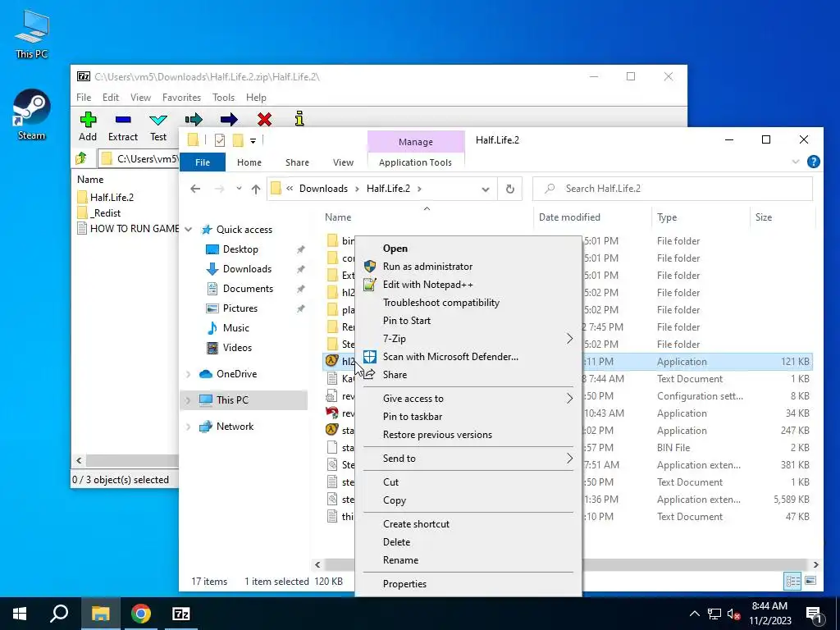Choose Rename in the context menu
Screen dimensions: 840x630
point(468,559)
